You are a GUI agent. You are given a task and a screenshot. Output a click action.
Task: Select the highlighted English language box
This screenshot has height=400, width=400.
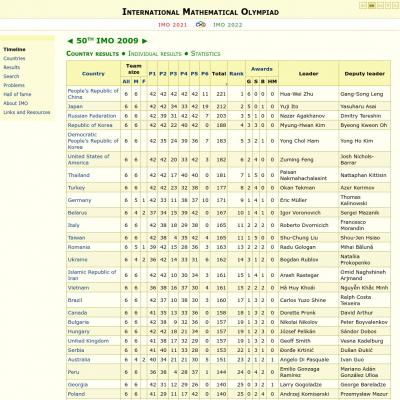(372, 5)
